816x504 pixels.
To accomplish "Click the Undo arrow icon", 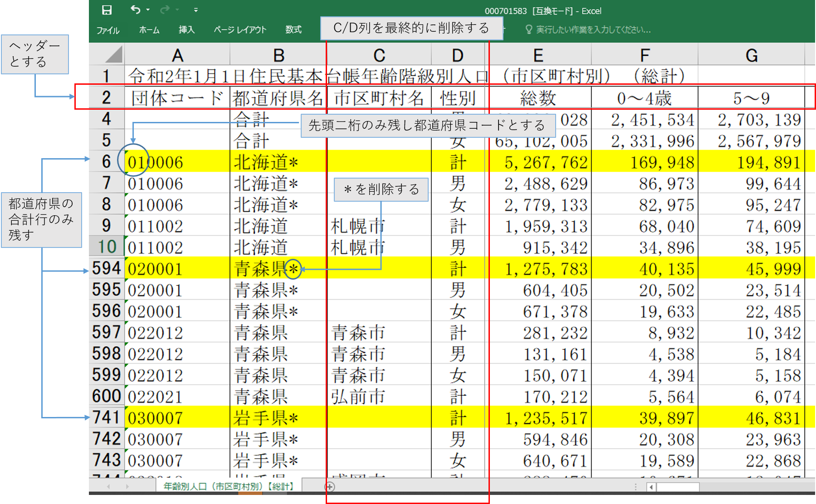I will click(135, 10).
